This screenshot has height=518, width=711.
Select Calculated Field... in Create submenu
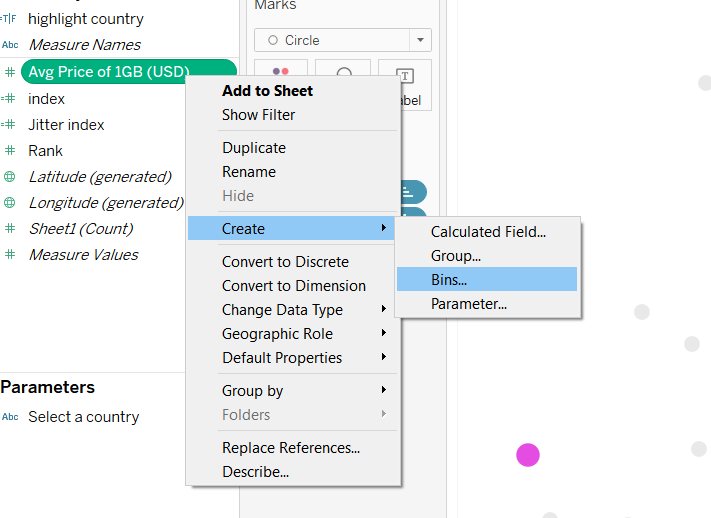pos(488,232)
